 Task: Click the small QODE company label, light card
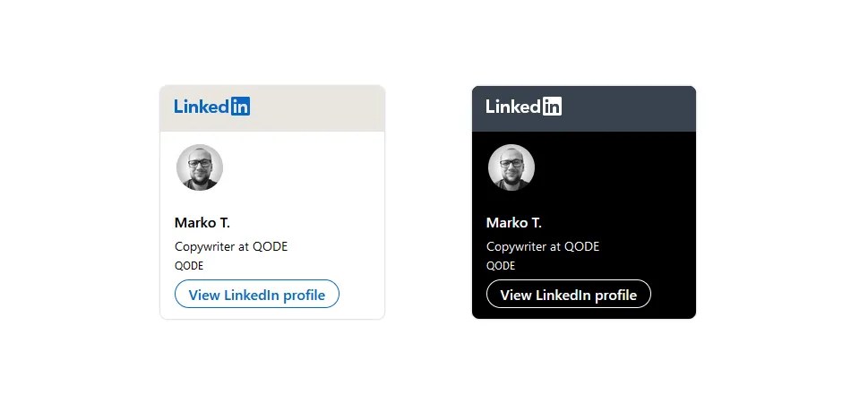(x=188, y=266)
